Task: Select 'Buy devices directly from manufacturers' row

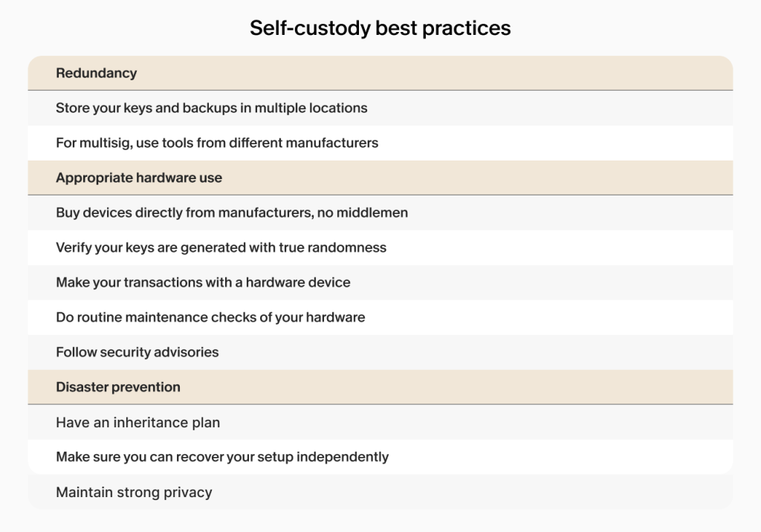Action: pos(380,213)
